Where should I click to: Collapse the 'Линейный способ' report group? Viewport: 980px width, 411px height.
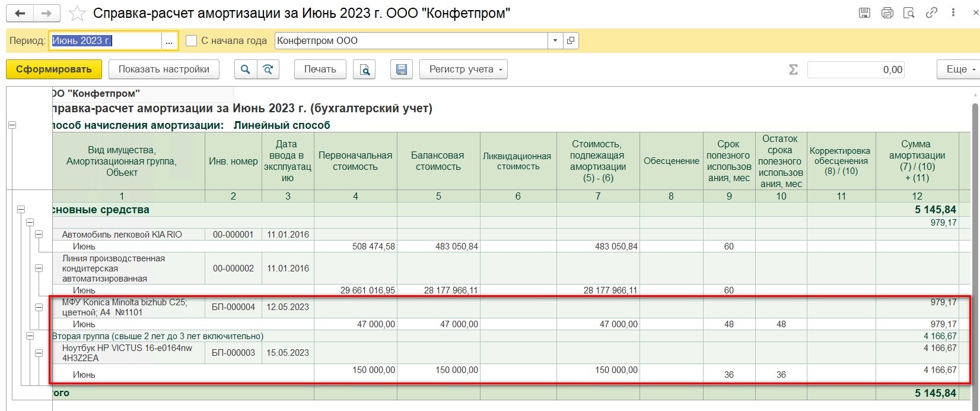coord(12,125)
